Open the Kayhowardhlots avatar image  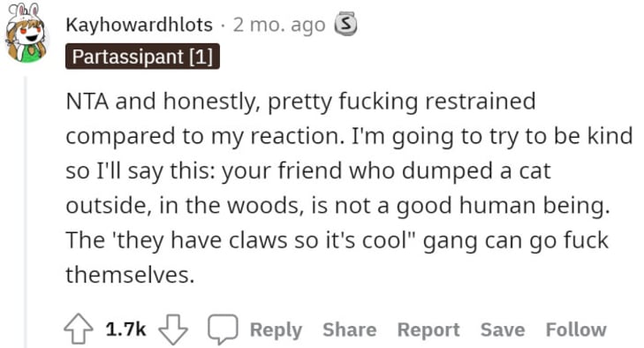coord(26,33)
